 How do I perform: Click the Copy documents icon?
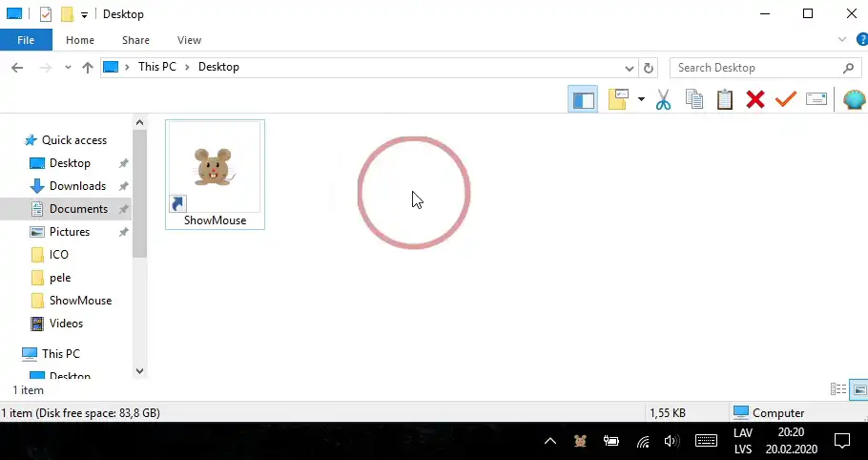[x=694, y=99]
